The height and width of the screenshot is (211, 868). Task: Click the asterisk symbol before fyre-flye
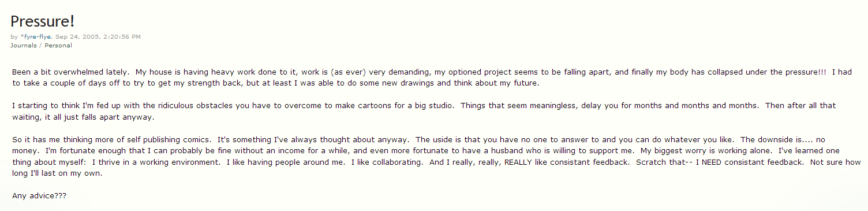[21, 36]
